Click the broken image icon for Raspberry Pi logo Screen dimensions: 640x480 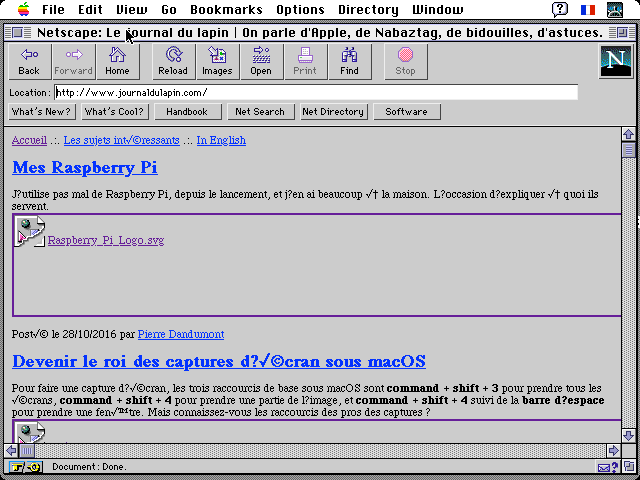[29, 231]
